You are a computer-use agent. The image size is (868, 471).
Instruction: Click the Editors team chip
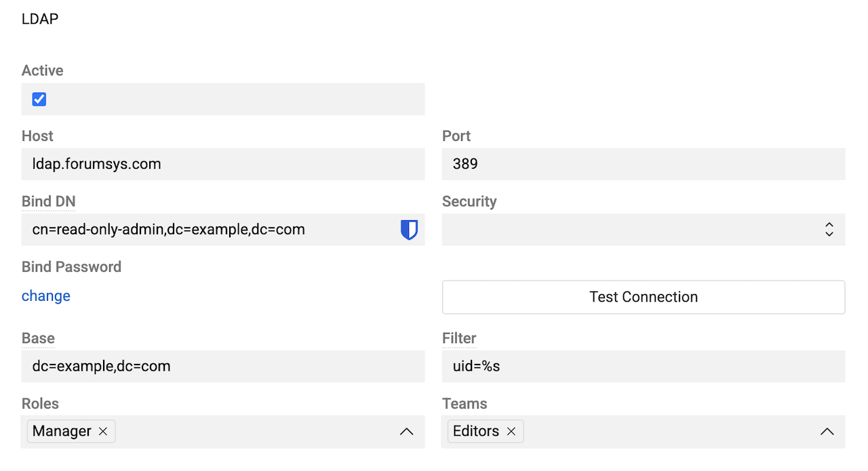476,431
